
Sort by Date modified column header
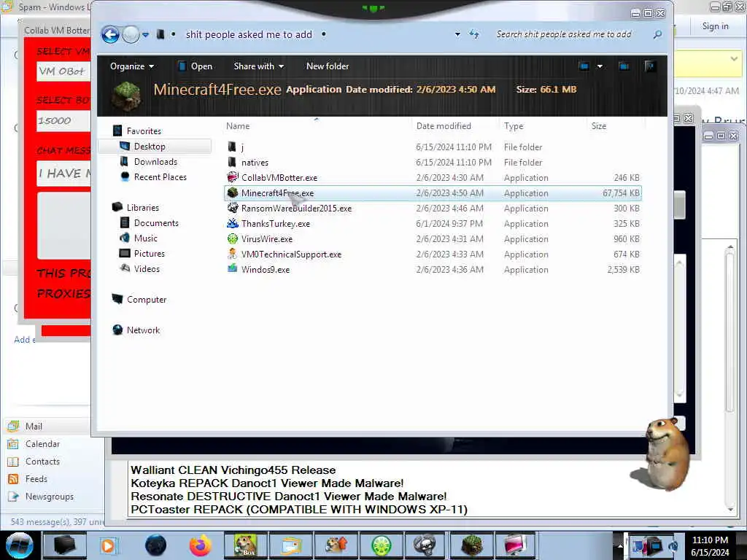tap(444, 126)
